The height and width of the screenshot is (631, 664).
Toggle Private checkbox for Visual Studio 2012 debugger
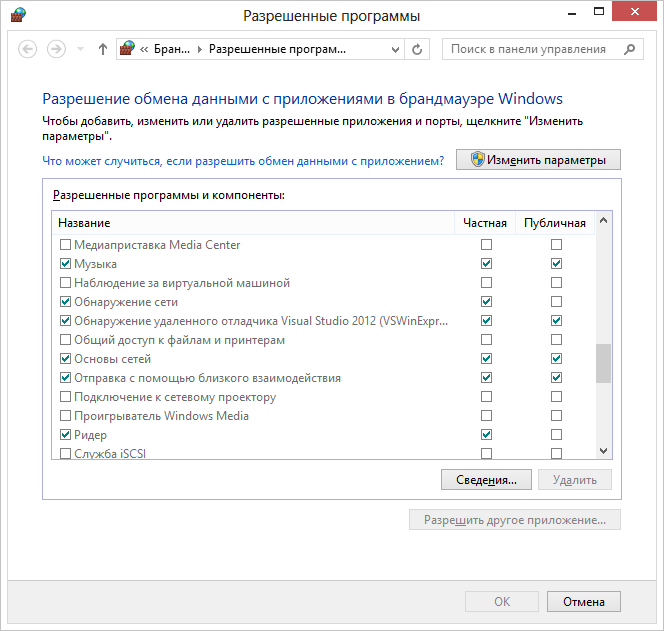(487, 321)
